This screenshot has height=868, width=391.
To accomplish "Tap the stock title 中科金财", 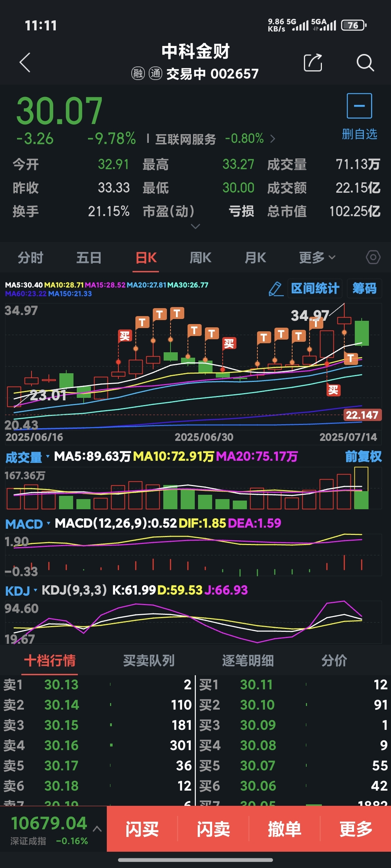I will 195,51.
